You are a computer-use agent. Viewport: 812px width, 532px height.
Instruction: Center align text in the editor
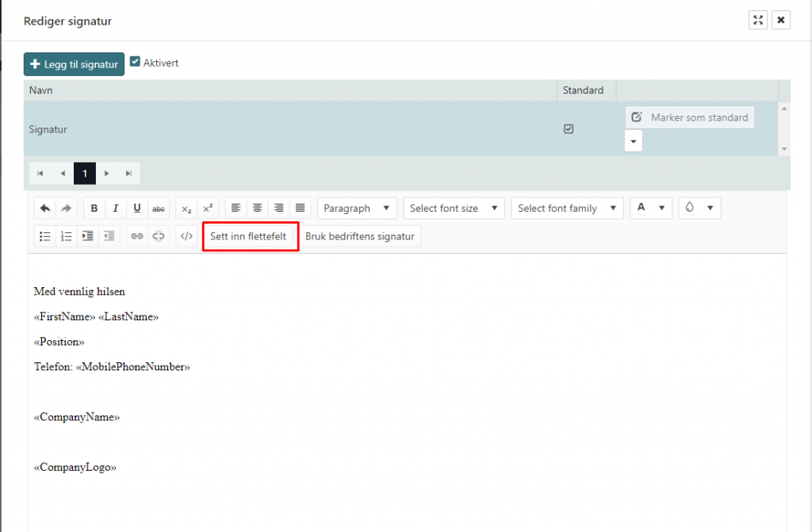258,209
